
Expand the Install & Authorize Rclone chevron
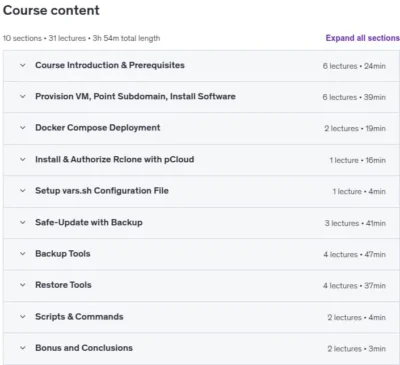pyautogui.click(x=23, y=160)
